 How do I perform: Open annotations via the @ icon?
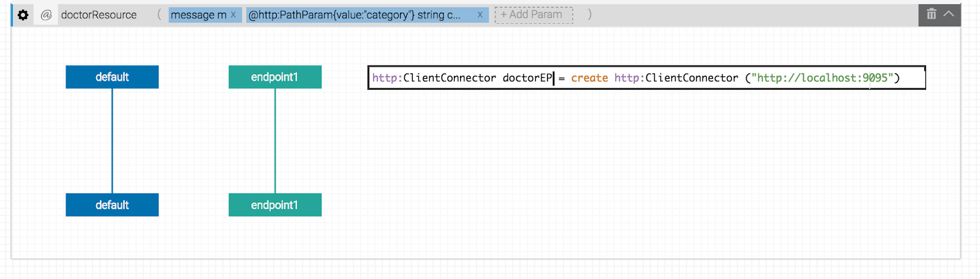click(x=46, y=15)
